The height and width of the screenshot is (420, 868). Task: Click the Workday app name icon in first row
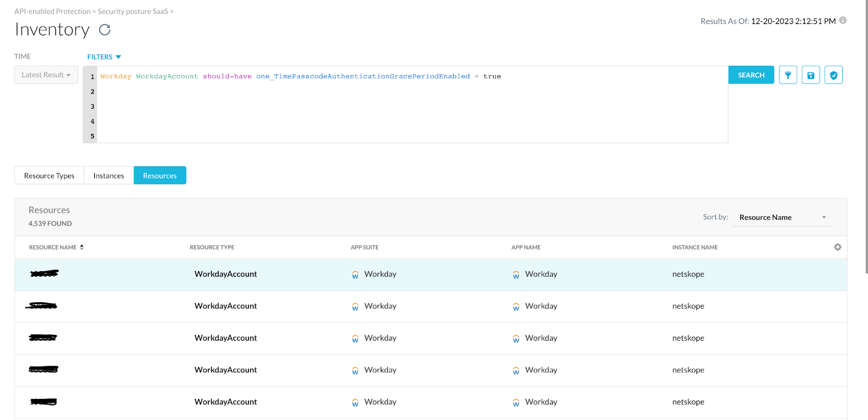[x=516, y=275]
